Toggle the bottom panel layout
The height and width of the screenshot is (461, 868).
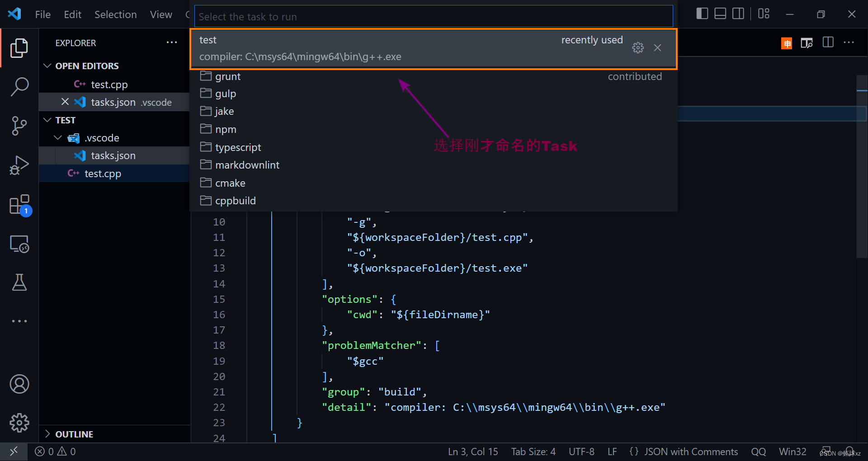pos(720,14)
